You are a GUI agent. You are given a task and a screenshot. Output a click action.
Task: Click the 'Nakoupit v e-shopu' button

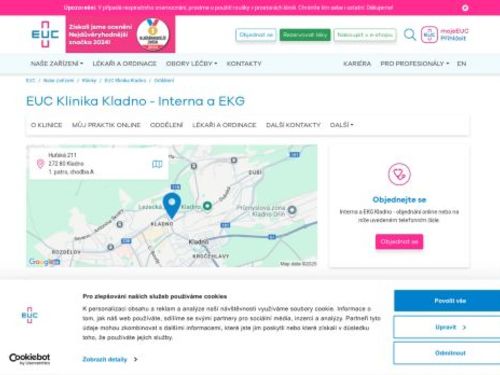[365, 35]
